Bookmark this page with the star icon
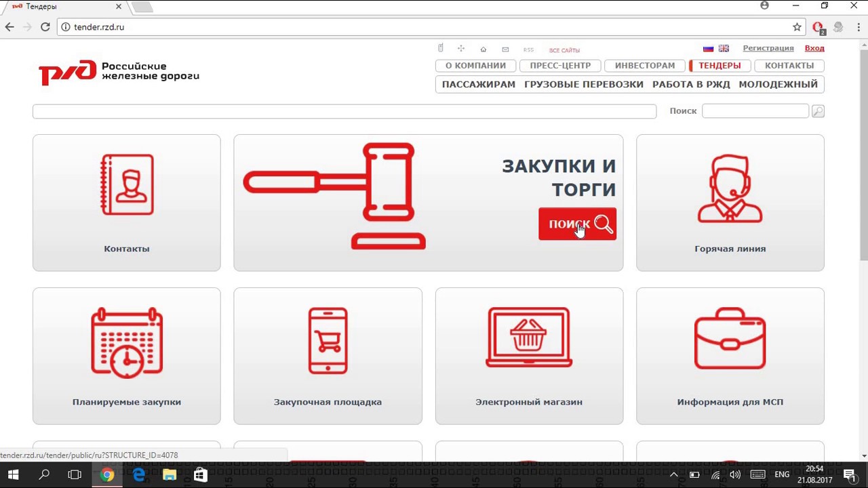 coord(797,27)
